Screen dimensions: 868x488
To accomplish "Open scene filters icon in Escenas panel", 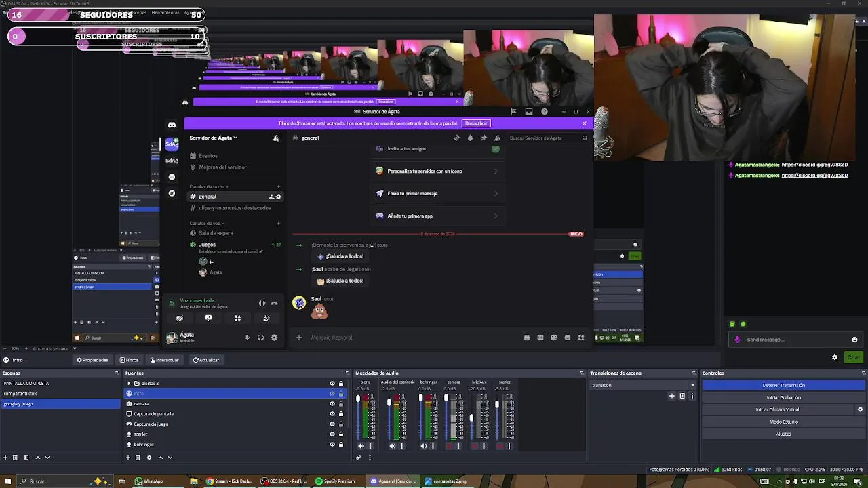I will coord(26,457).
